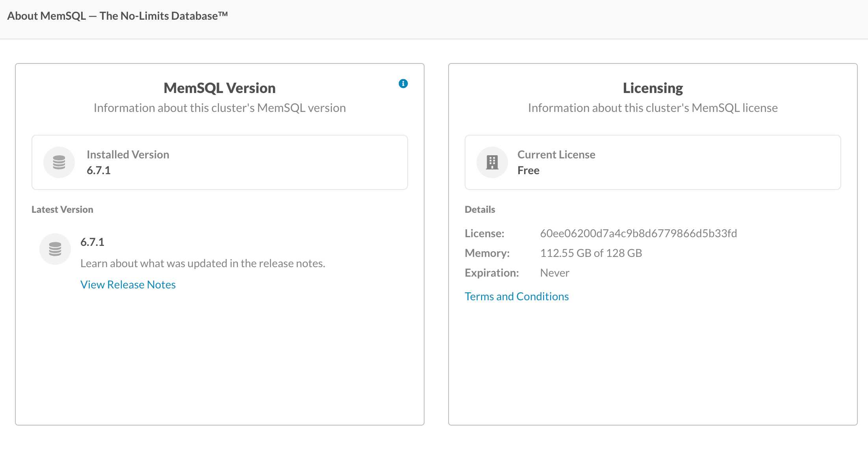This screenshot has height=450, width=868.
Task: Click the building icon beside Current License
Action: (x=492, y=162)
